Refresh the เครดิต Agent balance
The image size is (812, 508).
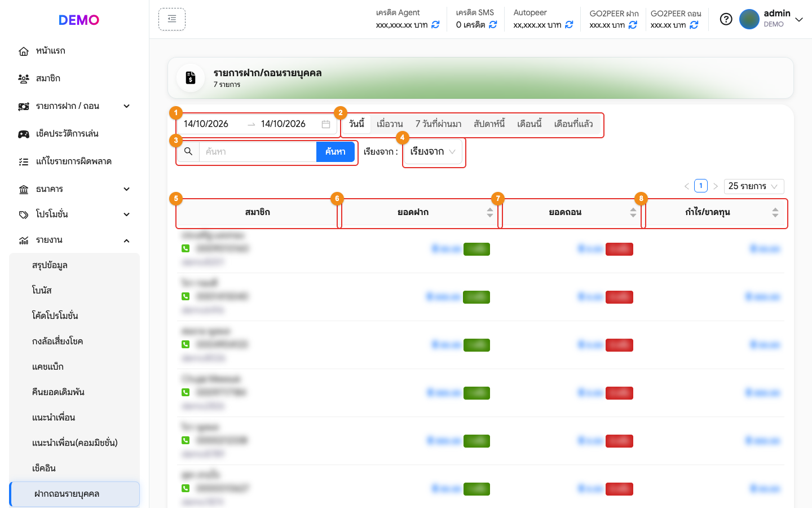click(x=435, y=25)
